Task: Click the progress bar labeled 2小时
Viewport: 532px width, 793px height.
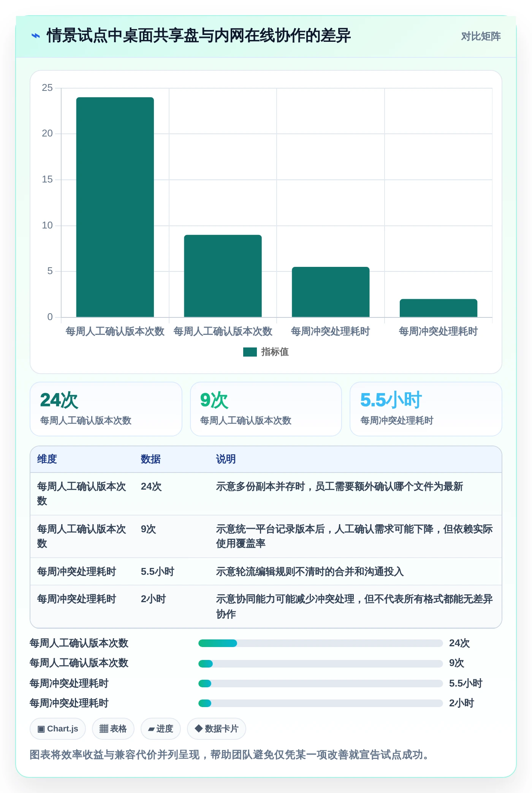Action: [320, 703]
